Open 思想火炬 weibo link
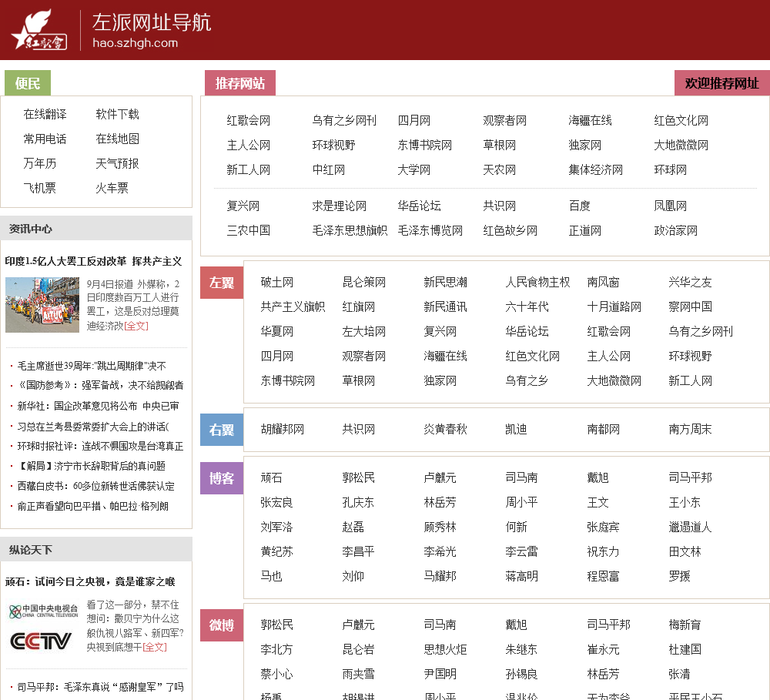The height and width of the screenshot is (700, 770). [445, 649]
